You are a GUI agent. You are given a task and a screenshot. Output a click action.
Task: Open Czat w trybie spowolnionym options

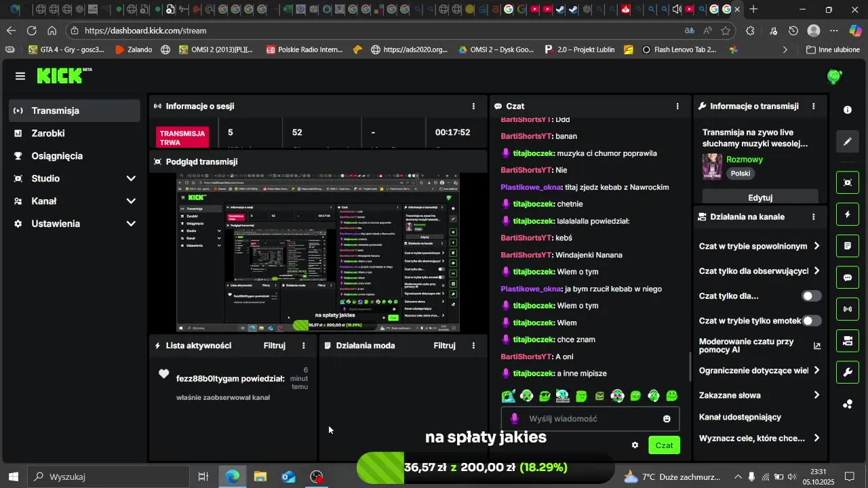[x=759, y=246]
